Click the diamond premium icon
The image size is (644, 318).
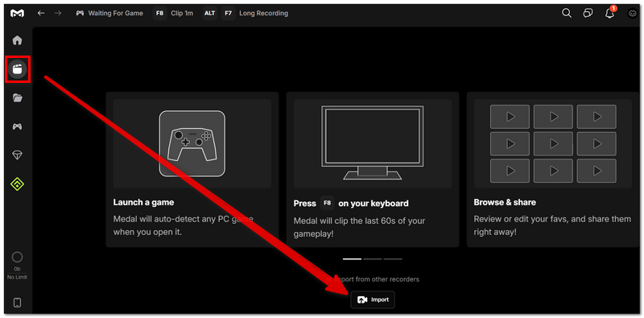pyautogui.click(x=17, y=155)
